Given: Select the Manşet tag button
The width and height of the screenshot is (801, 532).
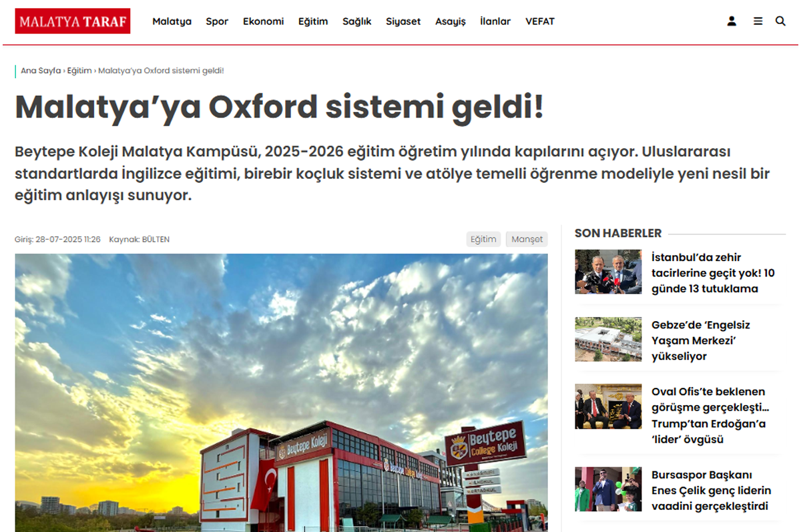Looking at the screenshot, I should click(527, 240).
